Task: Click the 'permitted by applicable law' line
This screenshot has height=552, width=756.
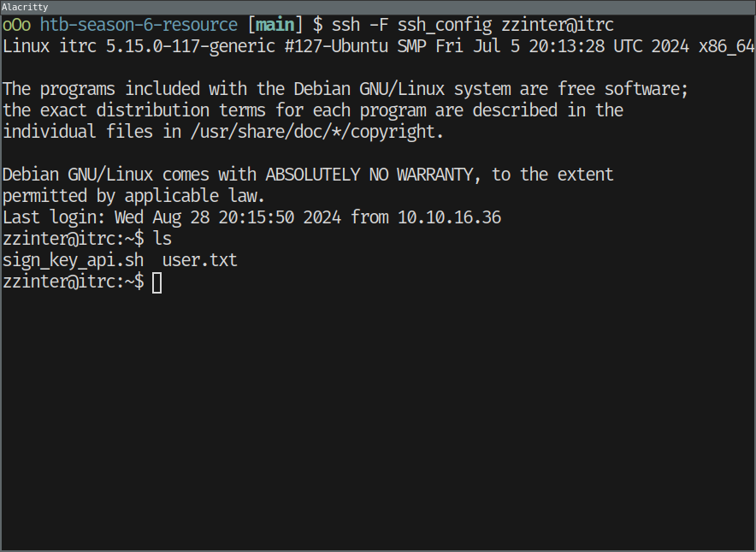Action: [133, 196]
